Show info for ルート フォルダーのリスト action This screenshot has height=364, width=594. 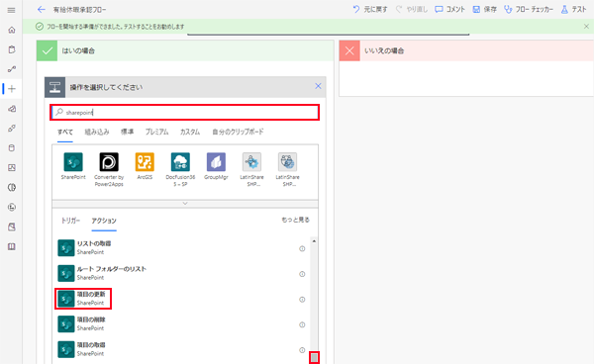pyautogui.click(x=302, y=274)
